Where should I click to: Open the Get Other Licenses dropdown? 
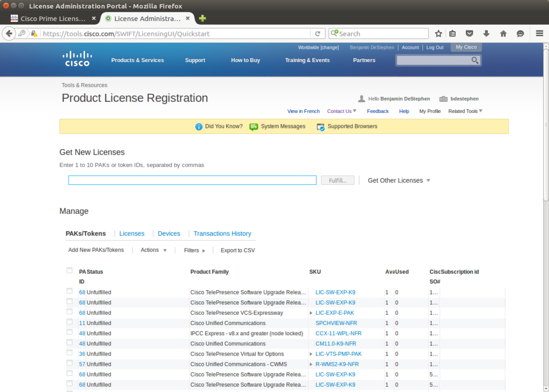coord(398,180)
